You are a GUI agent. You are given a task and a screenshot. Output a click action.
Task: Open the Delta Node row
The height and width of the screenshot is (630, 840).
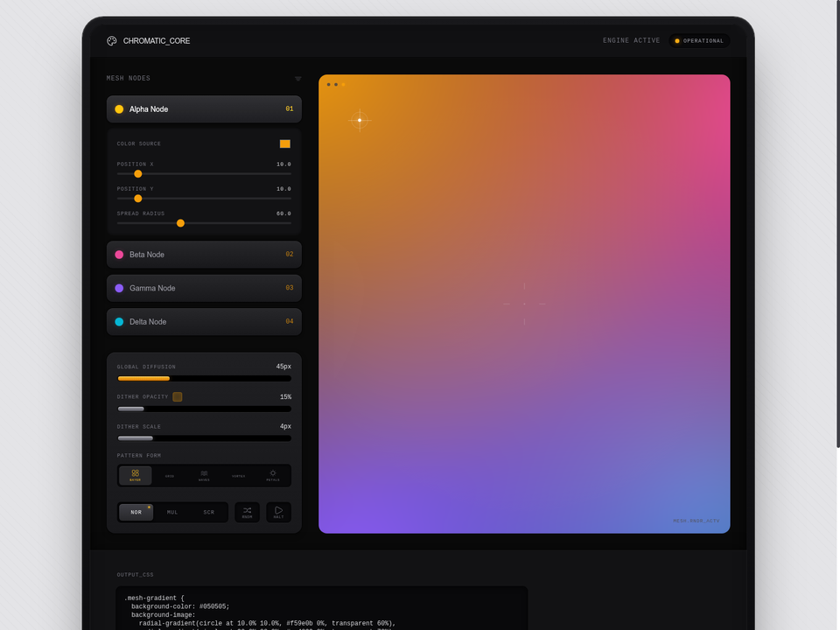204,321
